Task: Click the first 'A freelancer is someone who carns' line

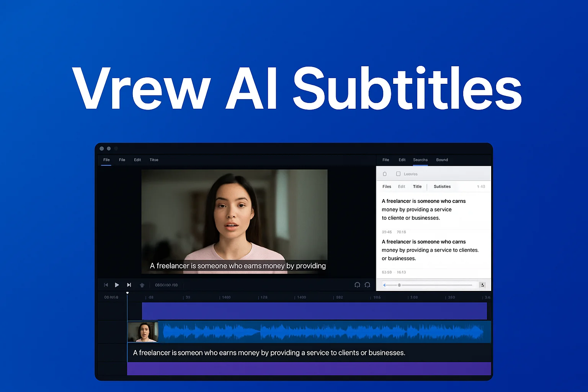Action: pos(424,201)
